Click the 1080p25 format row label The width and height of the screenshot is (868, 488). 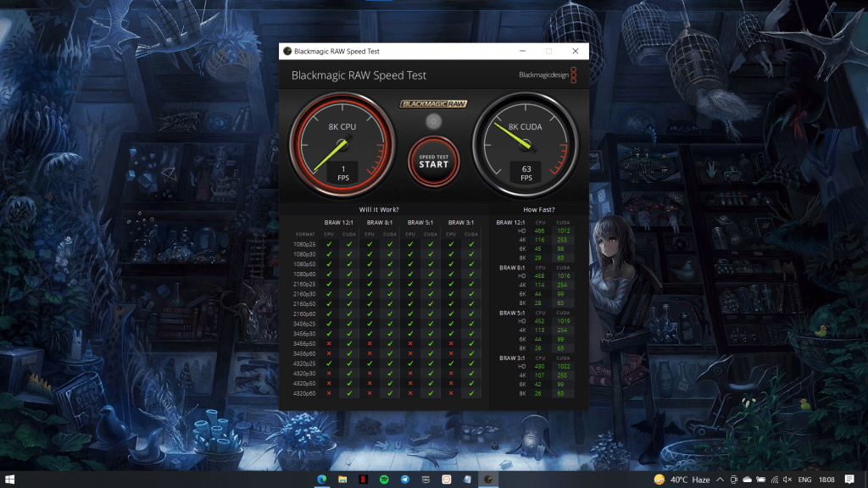point(304,244)
